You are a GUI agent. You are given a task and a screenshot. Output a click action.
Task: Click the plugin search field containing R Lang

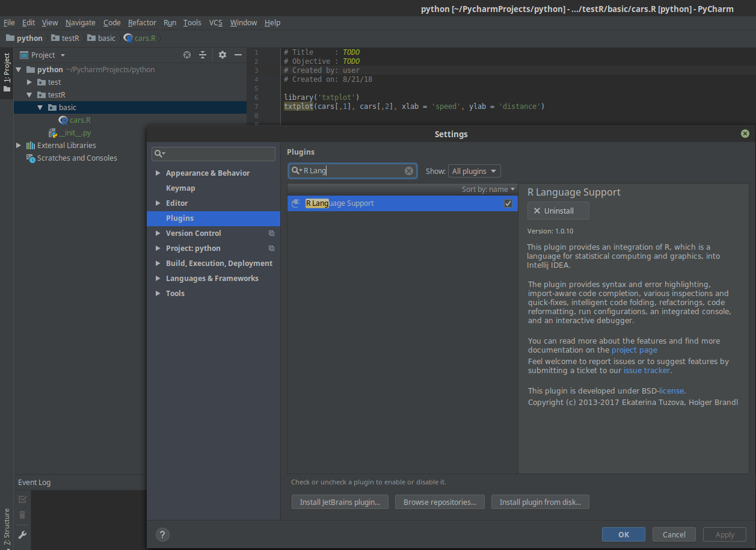352,171
